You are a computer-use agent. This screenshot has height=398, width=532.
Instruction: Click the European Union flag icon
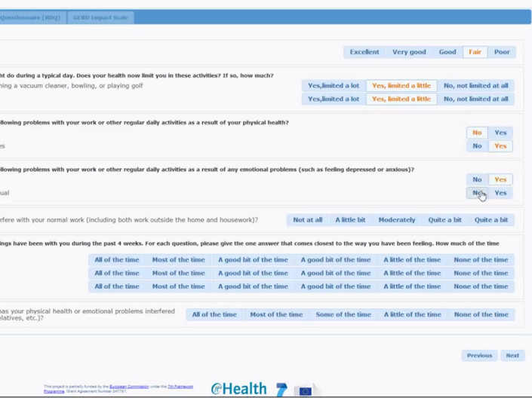pyautogui.click(x=305, y=391)
